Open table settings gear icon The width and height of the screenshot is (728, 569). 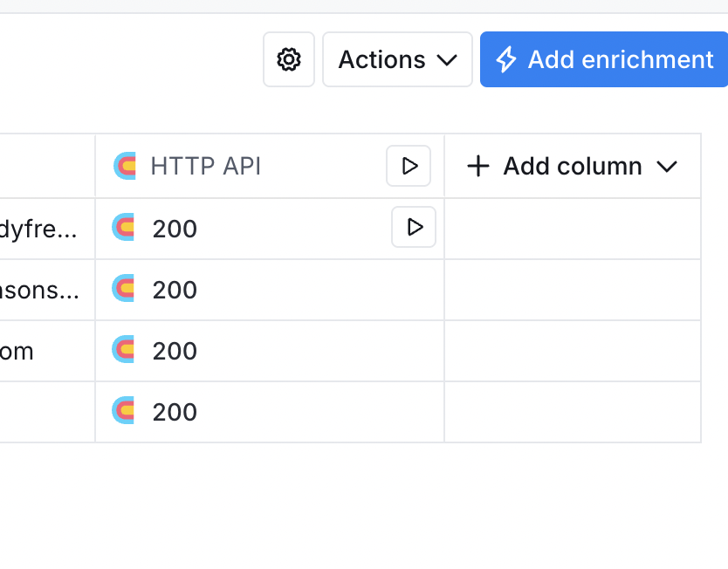click(289, 59)
